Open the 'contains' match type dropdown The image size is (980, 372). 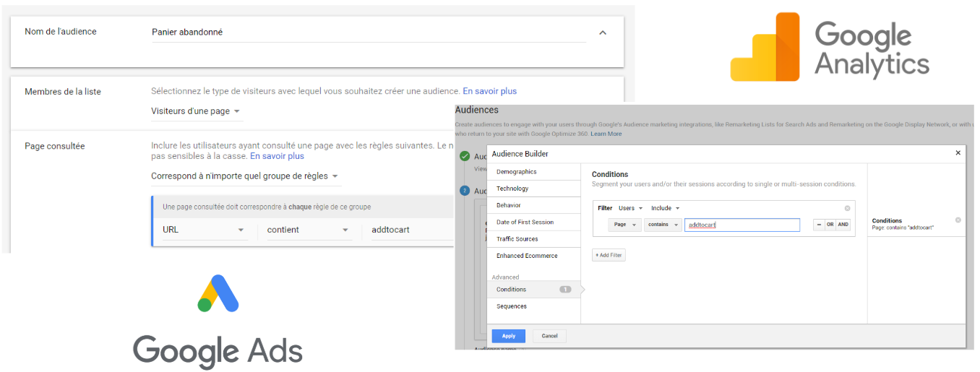pos(663,225)
